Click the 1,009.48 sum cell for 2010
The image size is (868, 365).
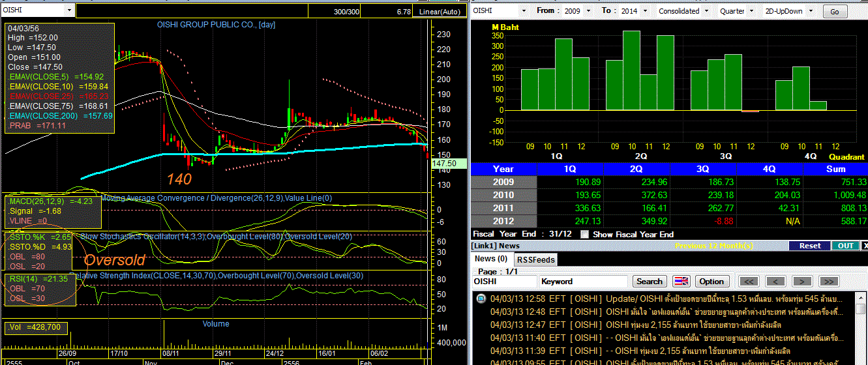coord(835,195)
